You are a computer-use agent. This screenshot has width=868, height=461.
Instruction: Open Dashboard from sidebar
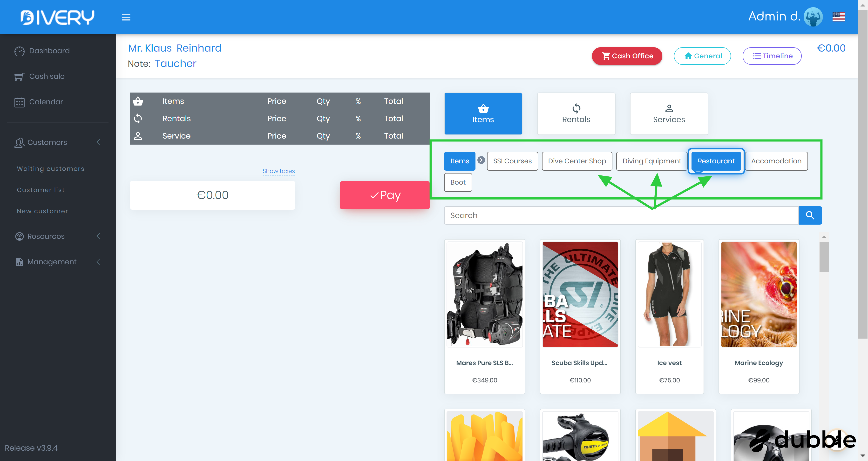(x=49, y=51)
